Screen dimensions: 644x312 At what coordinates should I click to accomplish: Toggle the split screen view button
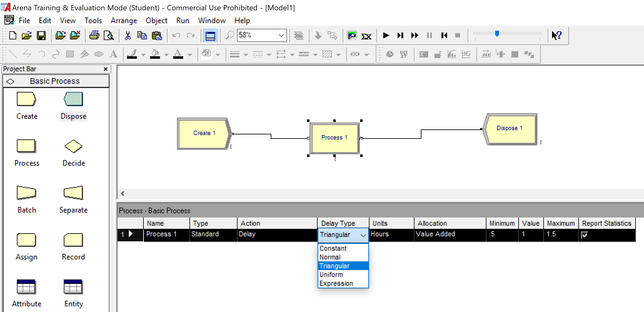[210, 36]
